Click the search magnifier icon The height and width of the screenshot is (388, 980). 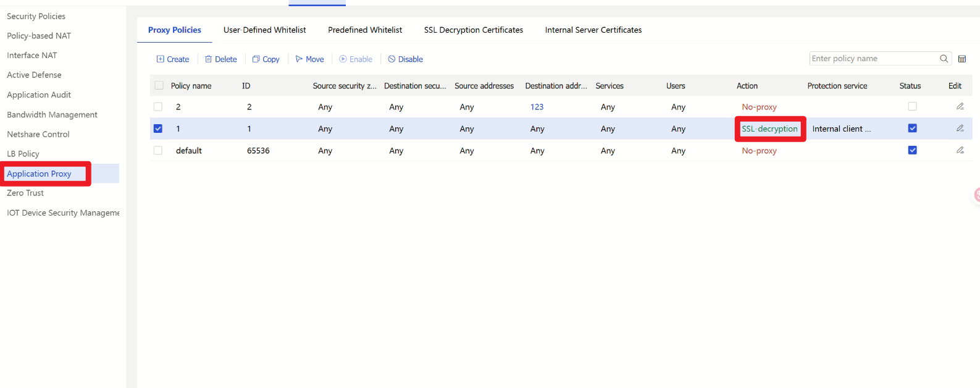(944, 59)
